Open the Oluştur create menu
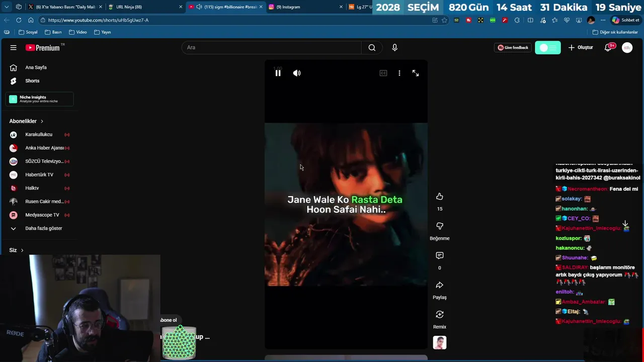The height and width of the screenshot is (362, 644). pyautogui.click(x=581, y=47)
